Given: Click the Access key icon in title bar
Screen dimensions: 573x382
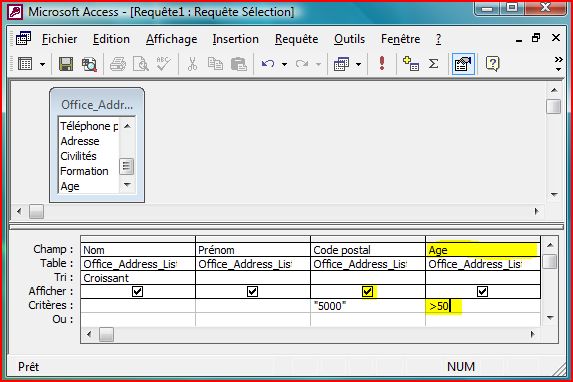Looking at the screenshot, I should pyautogui.click(x=15, y=12).
